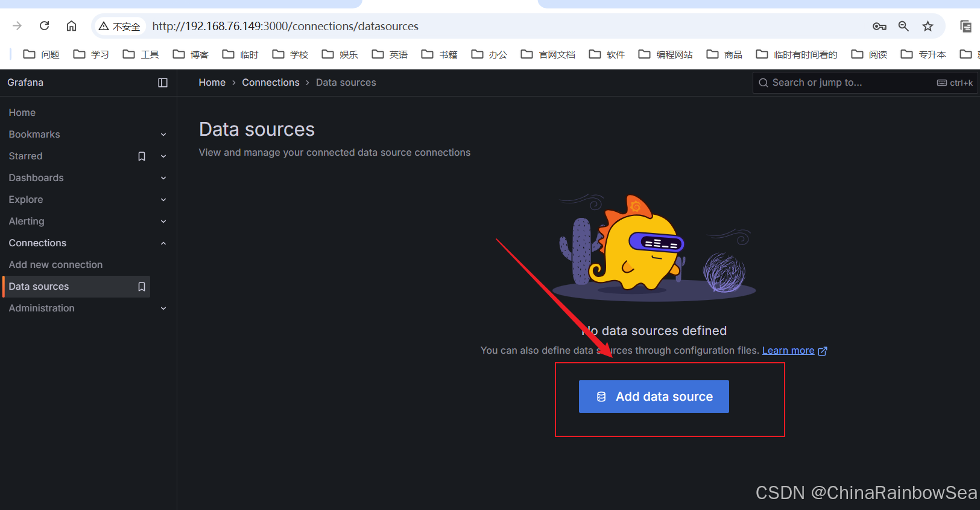Image resolution: width=980 pixels, height=510 pixels.
Task: Expand the Dashboards section chevron
Action: pos(163,178)
